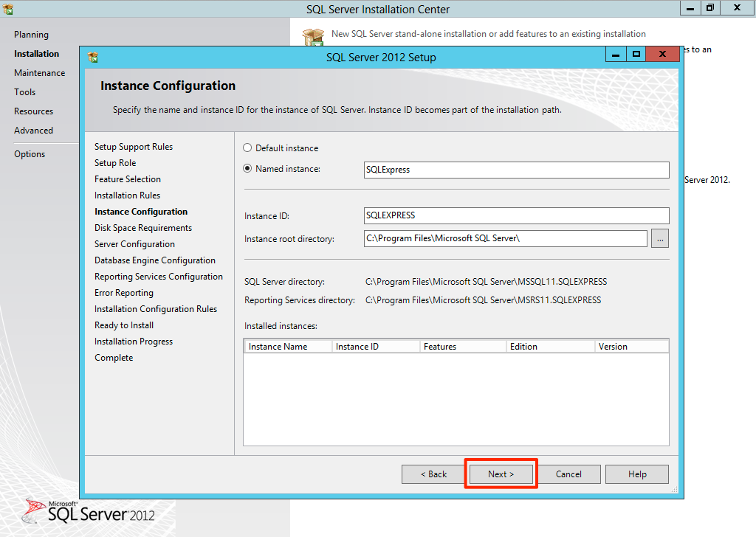Screen dimensions: 756x537
Task: Open Options in Installation Center sidebar
Action: [30, 154]
